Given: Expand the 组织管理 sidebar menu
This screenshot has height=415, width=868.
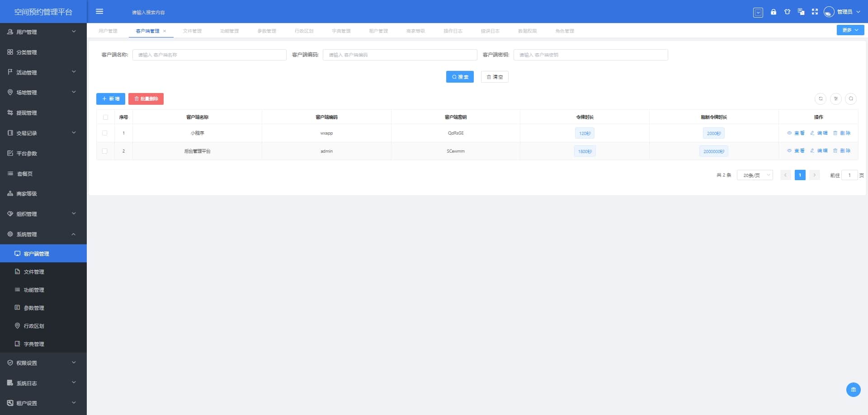Looking at the screenshot, I should click(x=43, y=214).
